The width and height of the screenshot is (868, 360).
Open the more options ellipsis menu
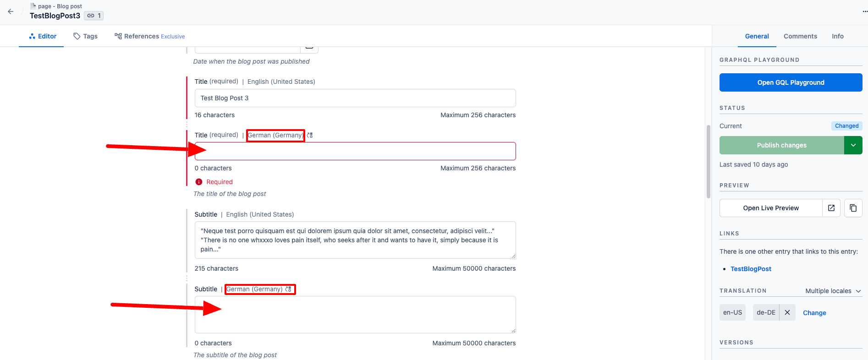point(864,11)
